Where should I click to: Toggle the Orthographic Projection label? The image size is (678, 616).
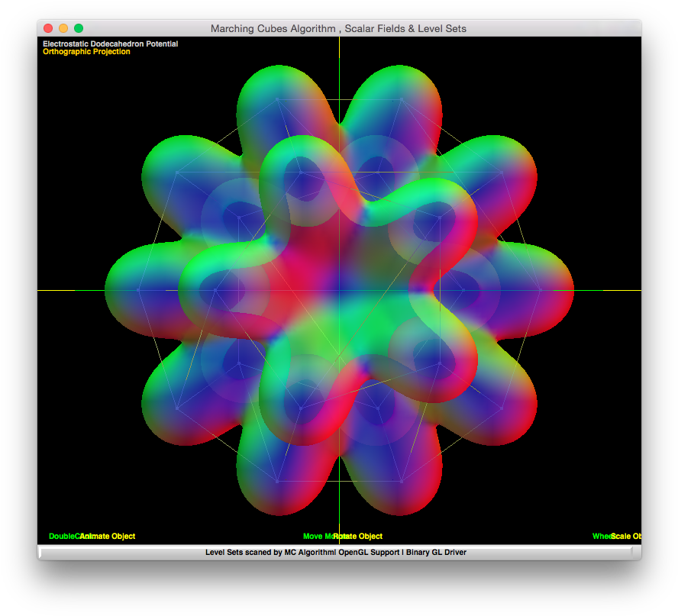click(x=86, y=52)
